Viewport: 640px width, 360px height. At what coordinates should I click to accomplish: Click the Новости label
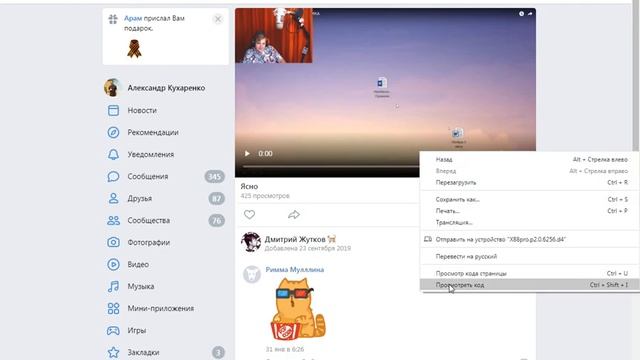click(x=142, y=111)
